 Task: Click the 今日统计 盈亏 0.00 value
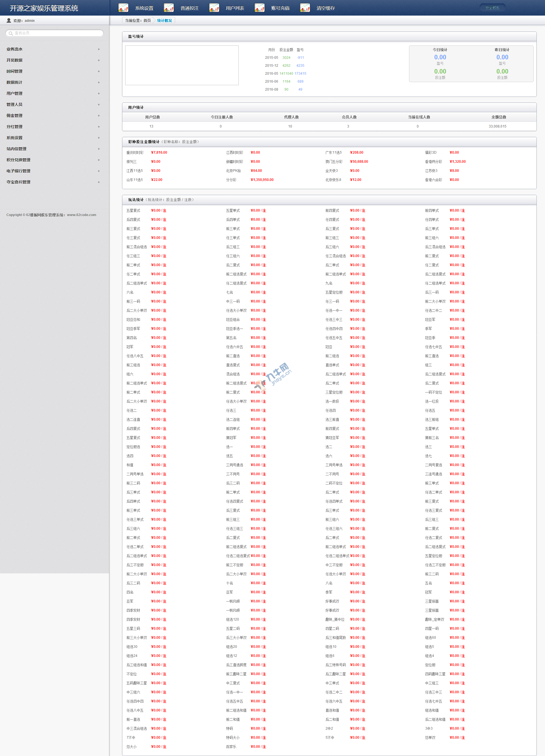(440, 57)
